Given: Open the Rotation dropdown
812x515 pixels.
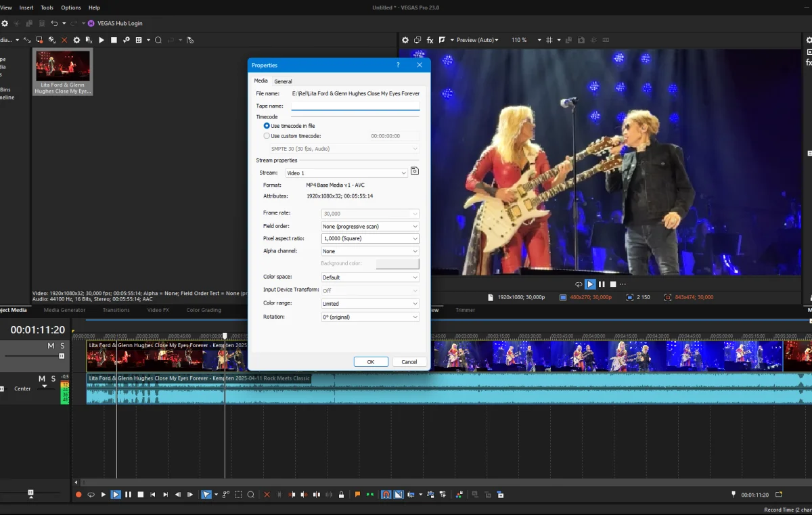Looking at the screenshot, I should coord(369,317).
